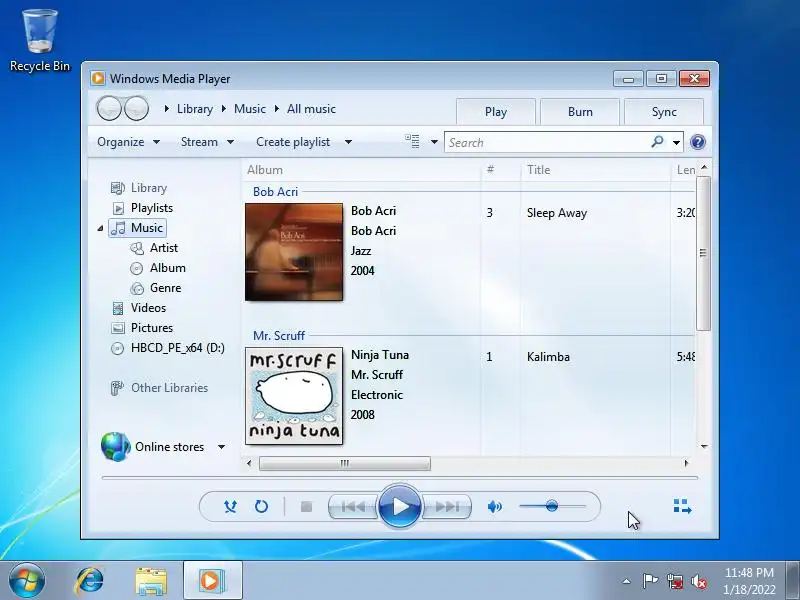Switch to Now Playing mode icon
This screenshot has height=600, width=800.
point(682,506)
